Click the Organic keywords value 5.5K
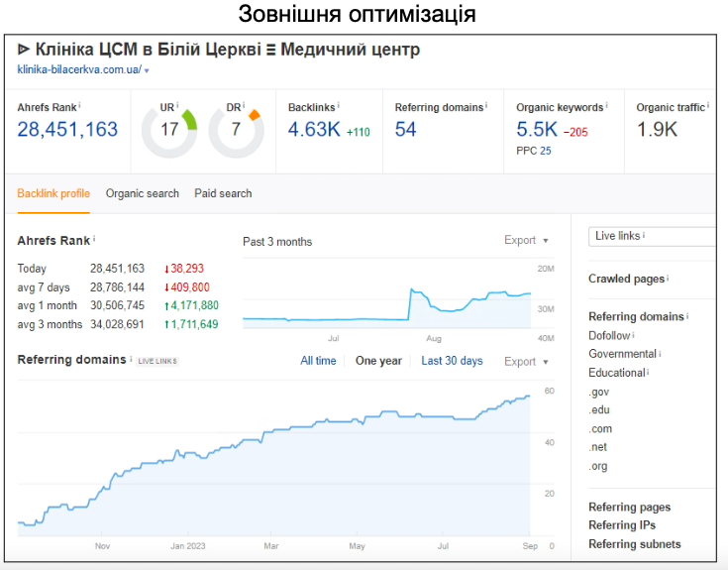This screenshot has height=570, width=728. pyautogui.click(x=537, y=129)
